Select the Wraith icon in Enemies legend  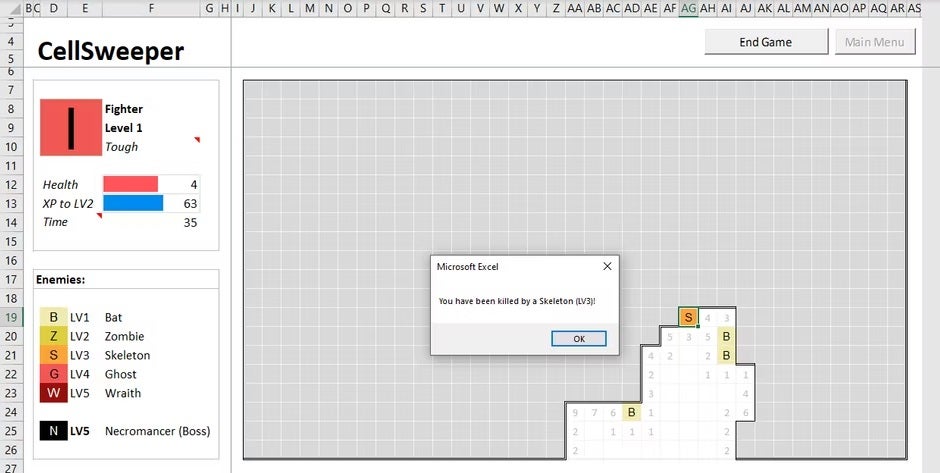pyautogui.click(x=53, y=393)
